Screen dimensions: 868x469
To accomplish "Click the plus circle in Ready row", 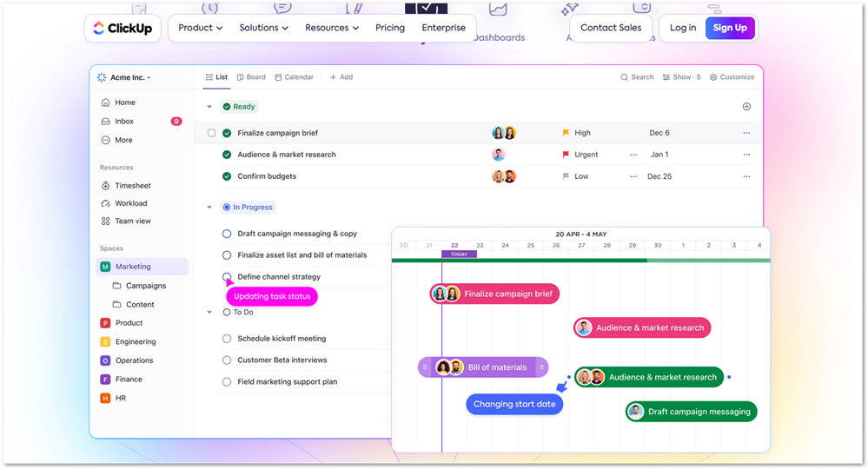I will click(x=746, y=106).
